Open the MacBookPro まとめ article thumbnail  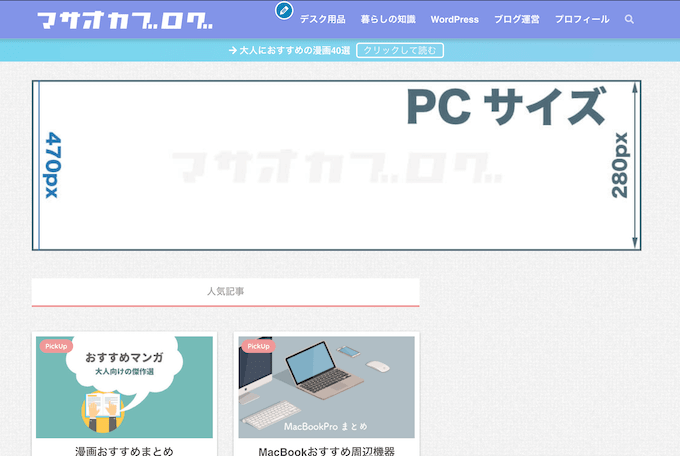pyautogui.click(x=327, y=387)
